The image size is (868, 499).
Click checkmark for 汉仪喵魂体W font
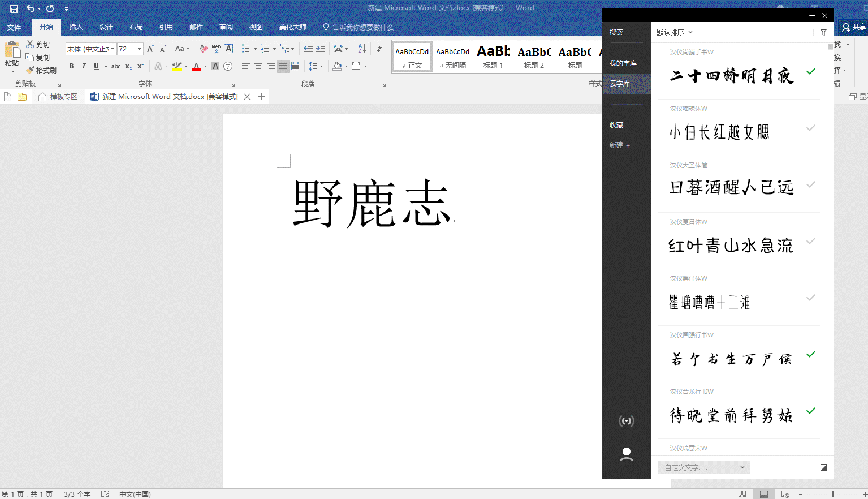click(x=811, y=128)
